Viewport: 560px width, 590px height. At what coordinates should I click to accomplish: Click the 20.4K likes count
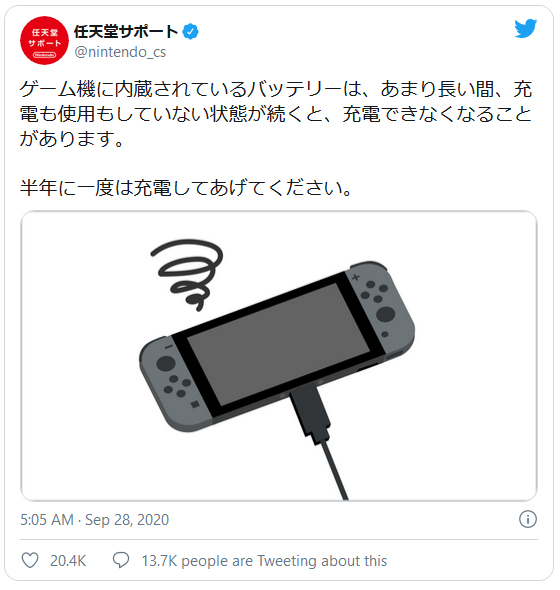(x=68, y=561)
